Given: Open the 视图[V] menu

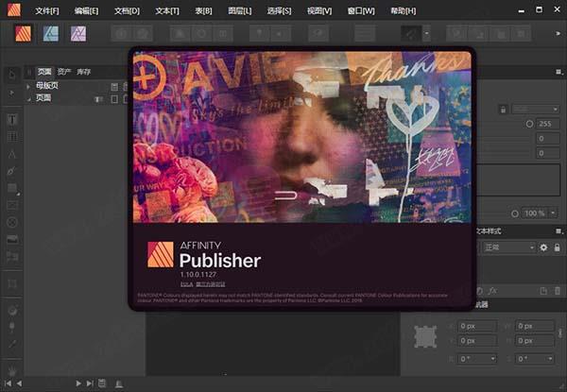Looking at the screenshot, I should click(x=319, y=10).
